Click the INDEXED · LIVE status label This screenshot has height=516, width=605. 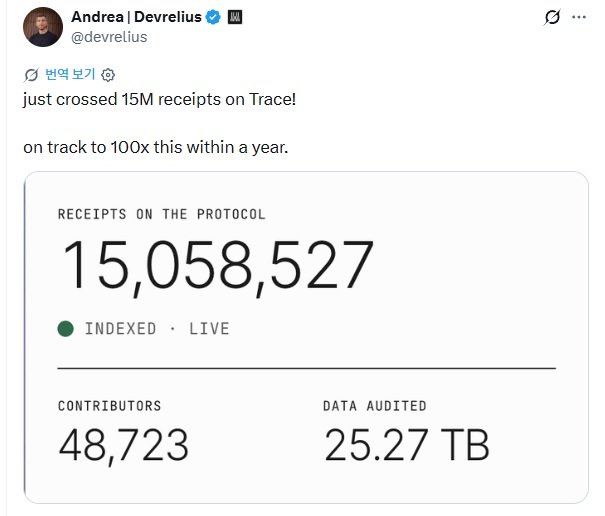click(157, 329)
